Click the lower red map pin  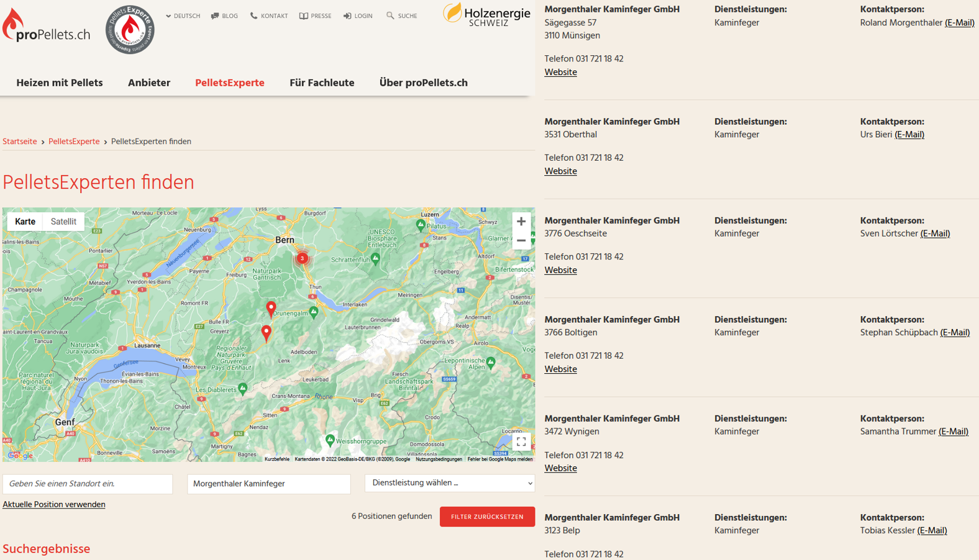[x=266, y=333]
